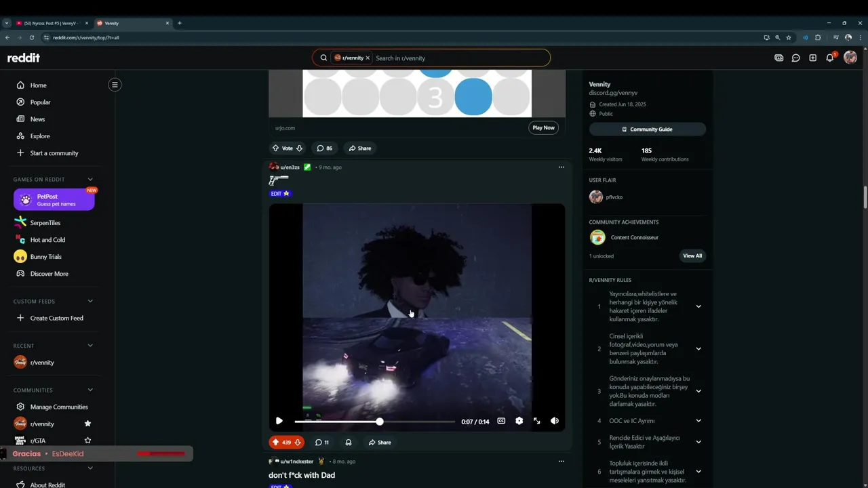
Task: Create Custom Feed
Action: coord(58,319)
